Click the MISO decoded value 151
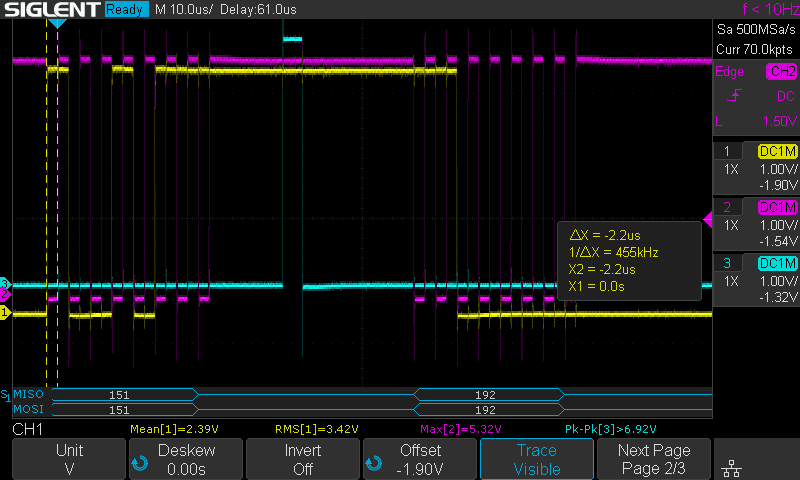This screenshot has height=480, width=800. pyautogui.click(x=119, y=395)
